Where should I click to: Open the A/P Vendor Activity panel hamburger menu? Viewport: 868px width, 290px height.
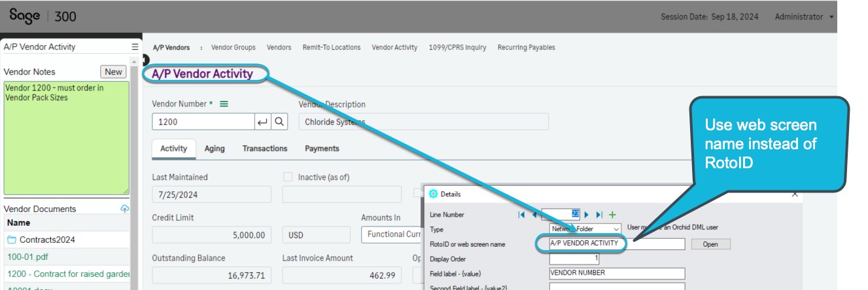click(135, 47)
